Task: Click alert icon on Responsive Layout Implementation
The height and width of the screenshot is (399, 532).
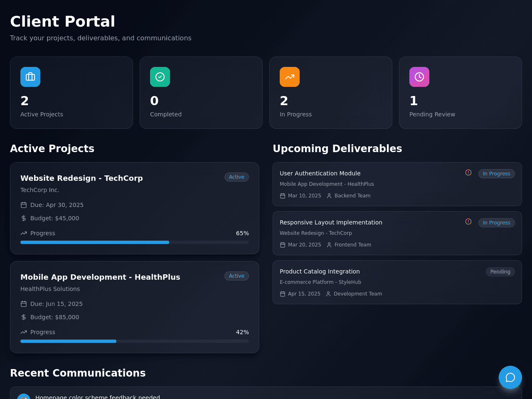Action: (468, 222)
